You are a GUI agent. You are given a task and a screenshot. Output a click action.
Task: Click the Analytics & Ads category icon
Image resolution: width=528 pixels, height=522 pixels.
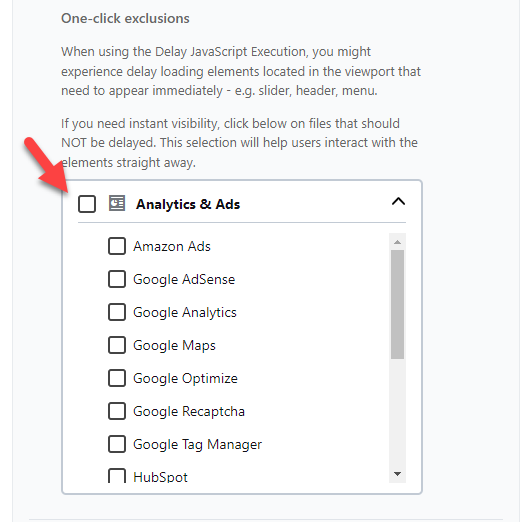point(117,203)
